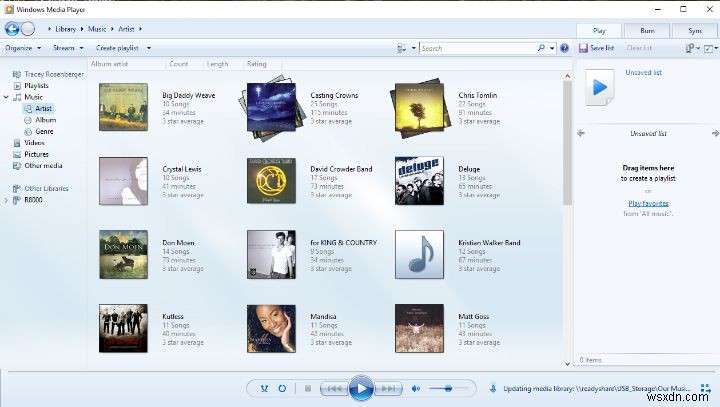Screen dimensions: 720x407
Task: Click the large play placeholder thumbnail
Action: click(600, 87)
